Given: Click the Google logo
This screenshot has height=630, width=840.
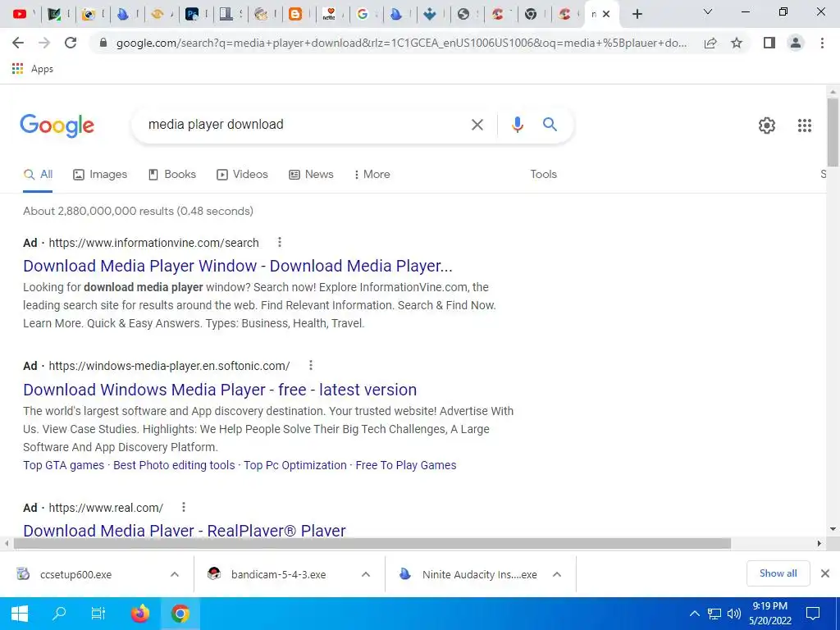Looking at the screenshot, I should click(x=57, y=126).
